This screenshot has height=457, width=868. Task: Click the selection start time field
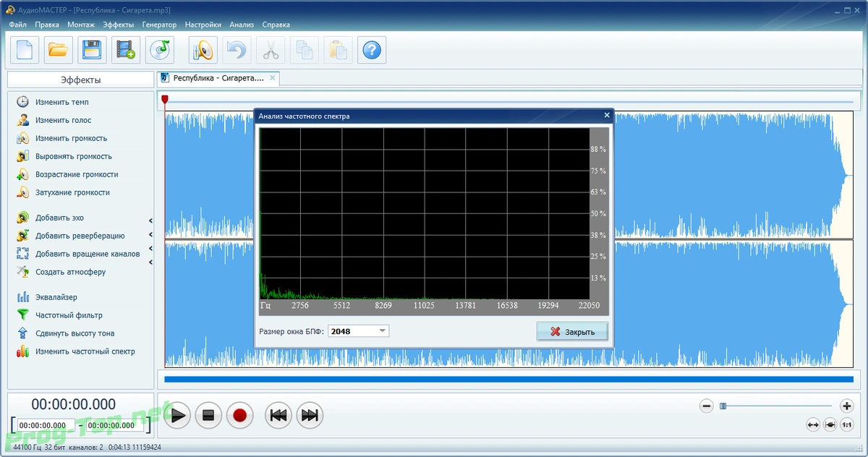click(46, 426)
